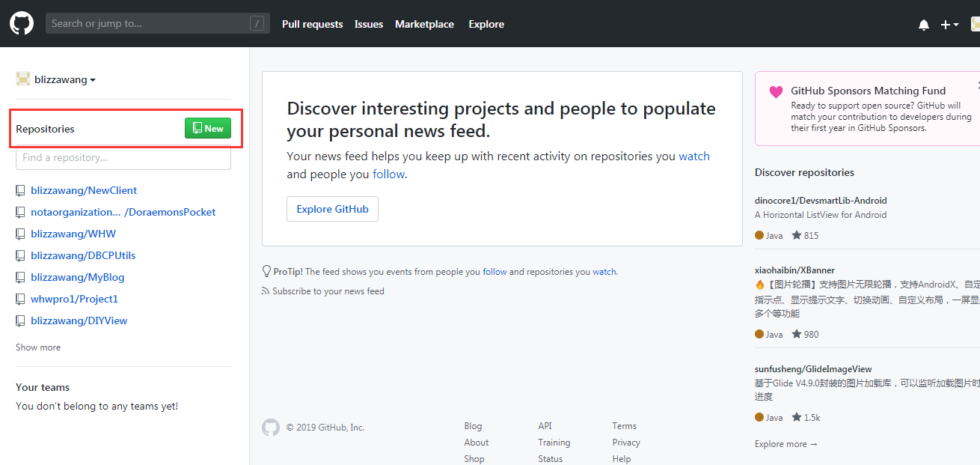Click repo icon next to whwpro1/Project1

coord(21,300)
